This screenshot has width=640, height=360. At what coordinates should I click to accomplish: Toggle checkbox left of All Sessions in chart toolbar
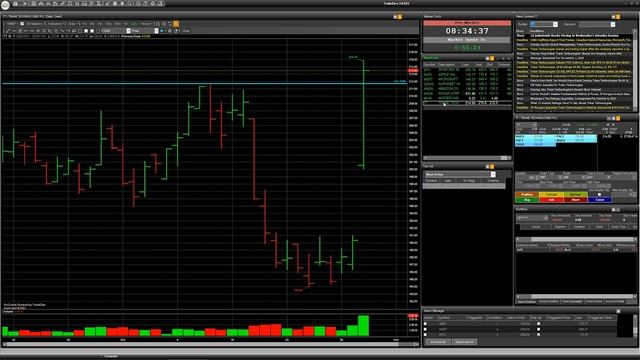22,24
